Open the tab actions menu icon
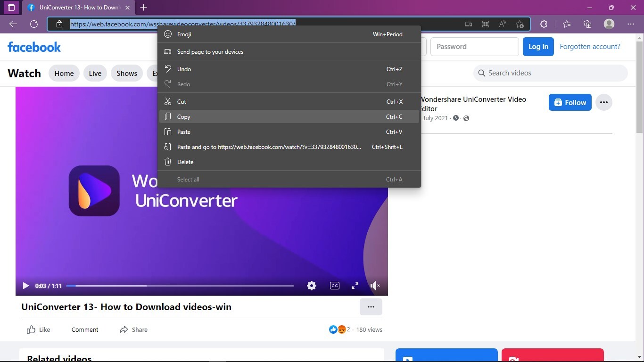This screenshot has width=644, height=362. point(11,8)
